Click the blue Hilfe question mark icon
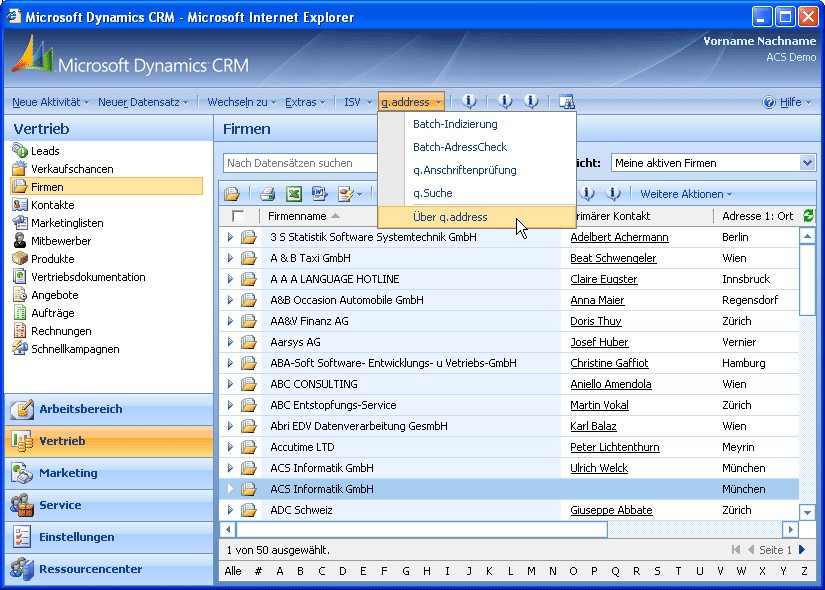Image resolution: width=825 pixels, height=590 pixels. (769, 102)
